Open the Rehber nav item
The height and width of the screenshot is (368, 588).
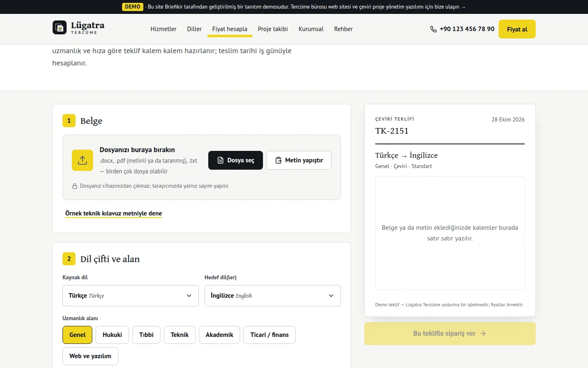coord(343,29)
